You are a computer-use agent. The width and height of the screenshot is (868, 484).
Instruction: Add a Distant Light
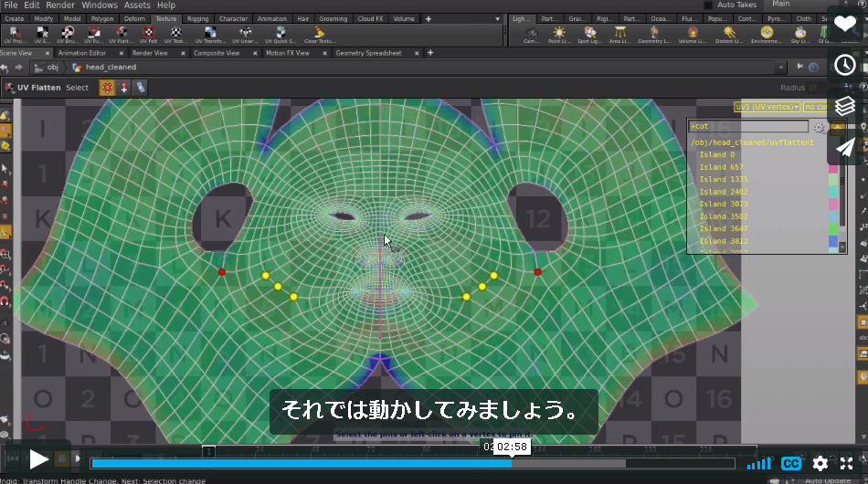click(729, 35)
